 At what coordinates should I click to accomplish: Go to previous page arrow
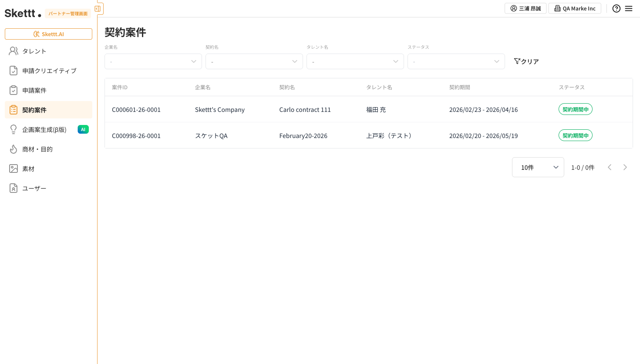(x=610, y=167)
